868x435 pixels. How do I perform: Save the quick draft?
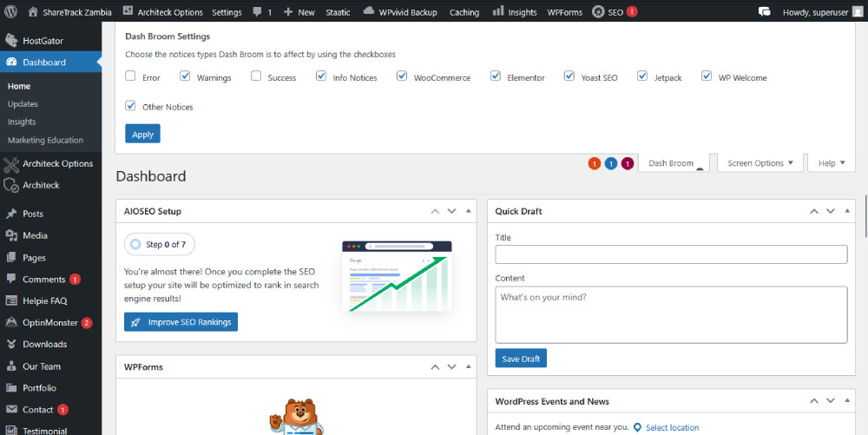coord(521,359)
